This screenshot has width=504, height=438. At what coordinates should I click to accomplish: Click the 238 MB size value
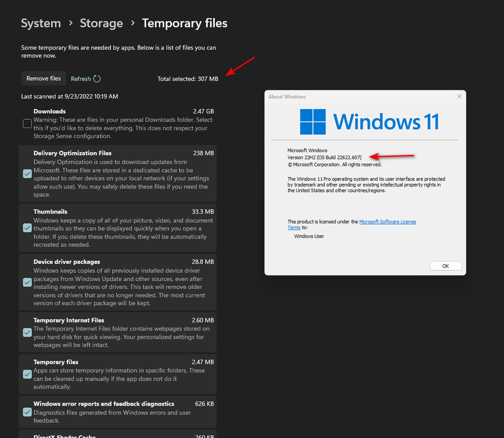click(x=203, y=153)
